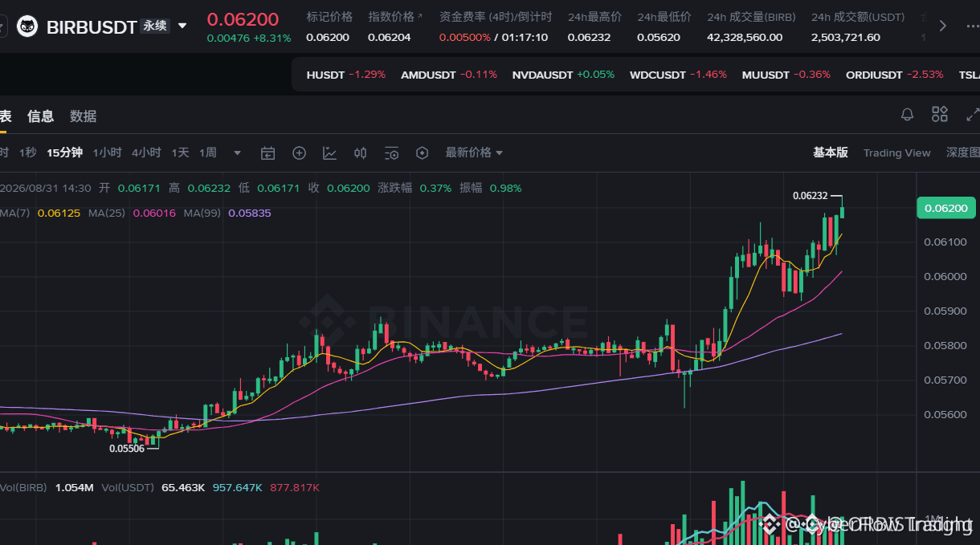Viewport: 980px width, 545px height.
Task: Select HUSDT in the ticker bar
Action: pyautogui.click(x=346, y=75)
